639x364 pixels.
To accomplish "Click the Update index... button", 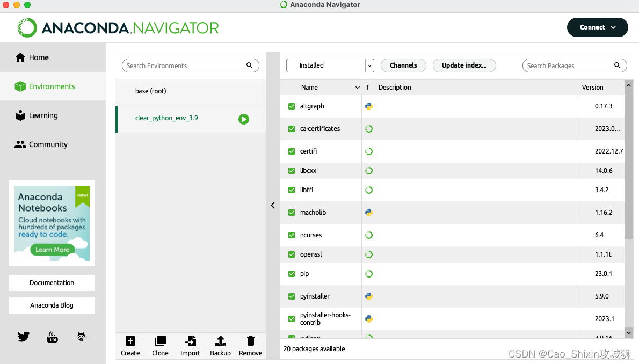I will (464, 65).
